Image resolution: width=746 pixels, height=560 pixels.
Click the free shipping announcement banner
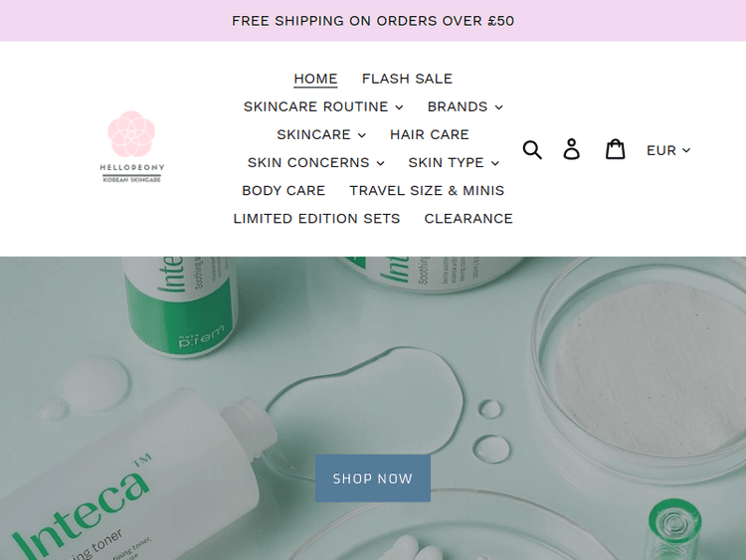tap(373, 21)
